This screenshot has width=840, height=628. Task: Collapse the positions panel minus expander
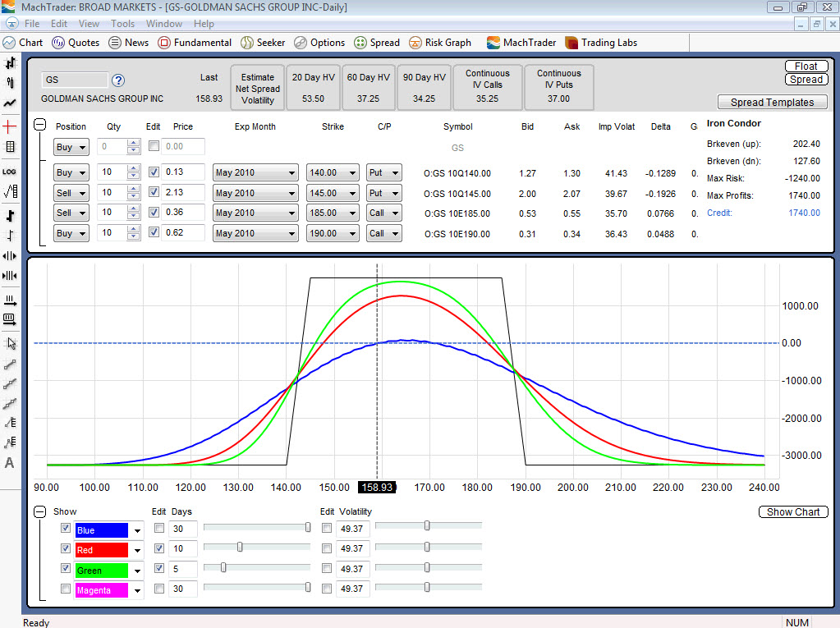click(x=39, y=125)
